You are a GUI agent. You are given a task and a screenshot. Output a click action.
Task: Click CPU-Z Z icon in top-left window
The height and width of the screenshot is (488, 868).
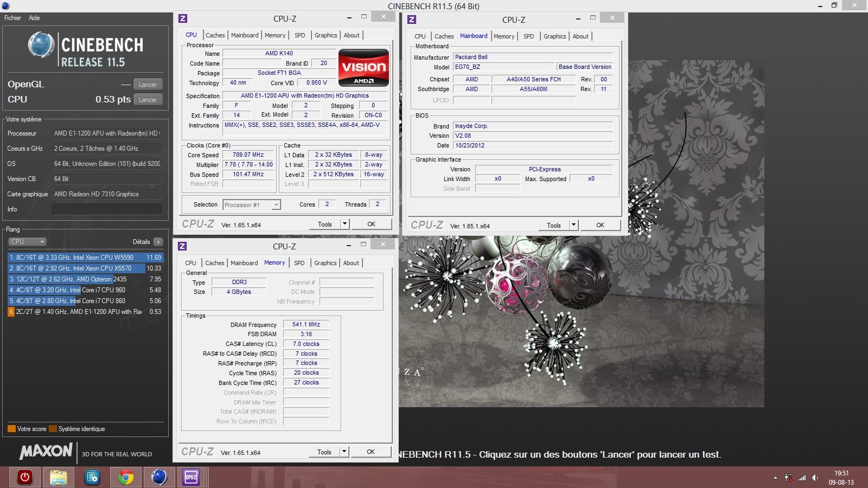point(183,18)
